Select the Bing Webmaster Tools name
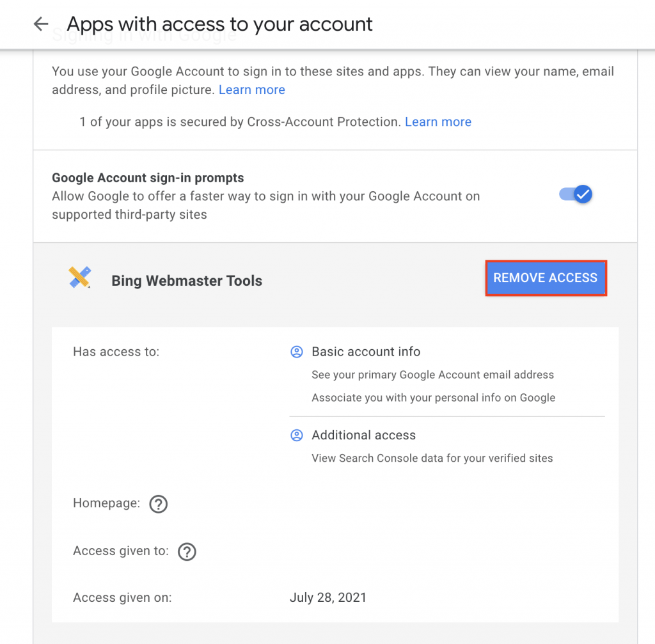The width and height of the screenshot is (655, 644). [187, 281]
